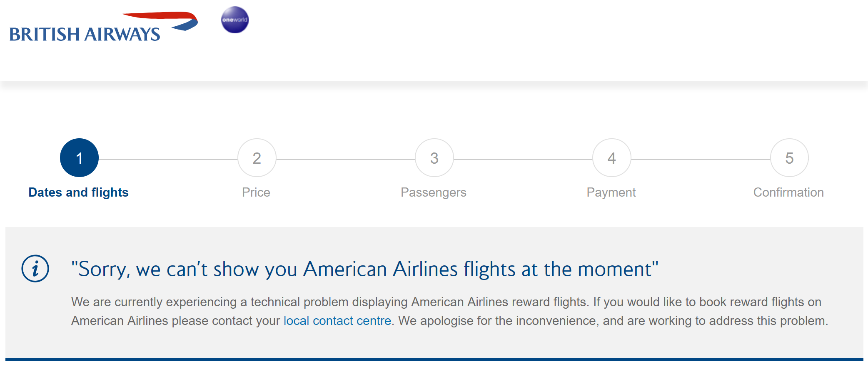Screen dimensions: 868x367
Task: Open the Passengers step label
Action: coord(433,192)
